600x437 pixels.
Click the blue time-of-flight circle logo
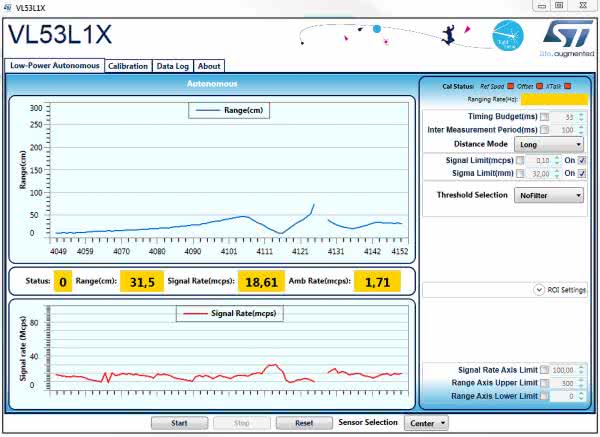[507, 37]
